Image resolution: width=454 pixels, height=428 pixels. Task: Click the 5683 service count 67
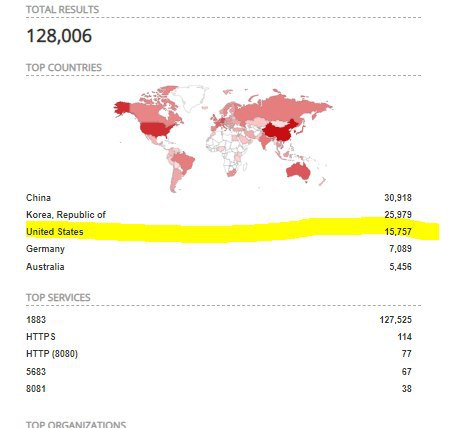[407, 371]
